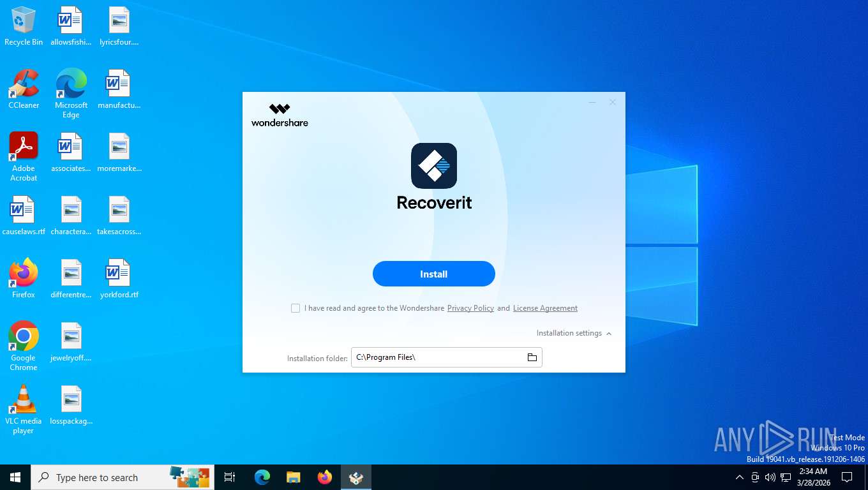
Task: Open File Explorer from the taskbar
Action: 293,477
